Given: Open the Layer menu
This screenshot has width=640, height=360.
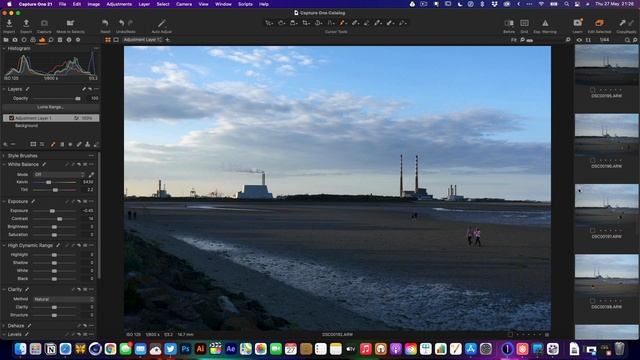Looking at the screenshot, I should pos(144,4).
